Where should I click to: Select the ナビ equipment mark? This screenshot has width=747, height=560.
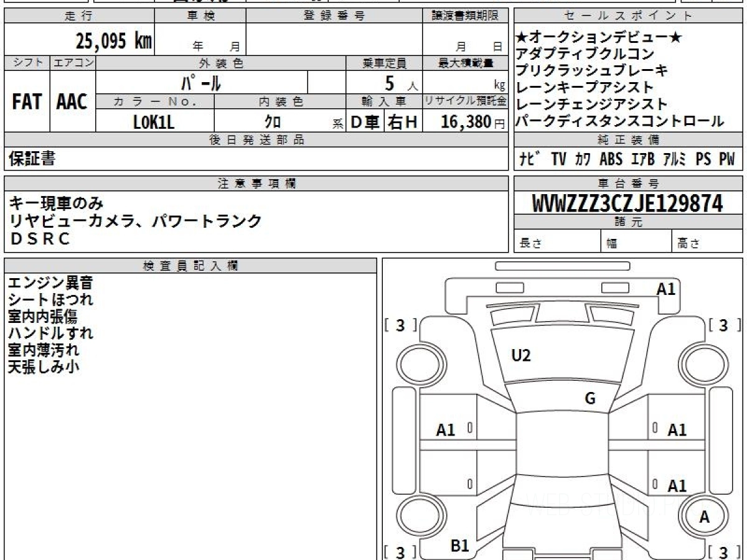coord(530,159)
